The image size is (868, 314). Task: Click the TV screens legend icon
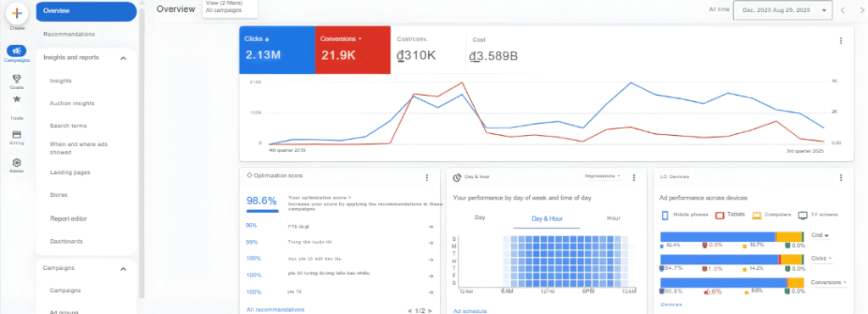[803, 215]
